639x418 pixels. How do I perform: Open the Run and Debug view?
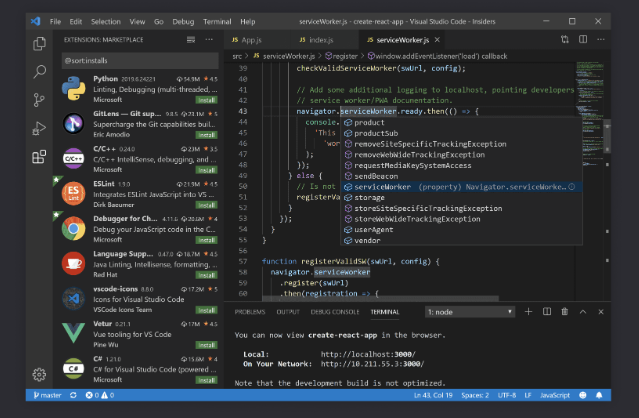[39, 128]
